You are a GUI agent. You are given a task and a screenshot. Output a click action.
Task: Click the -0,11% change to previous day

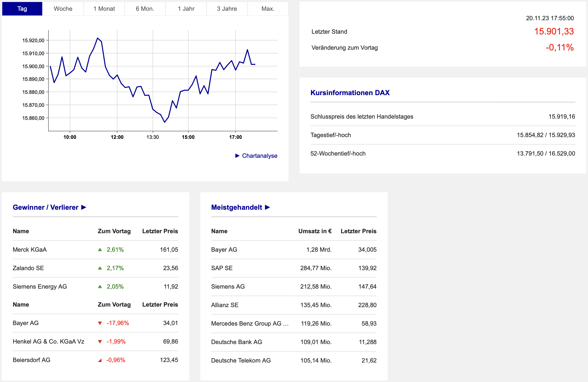tap(560, 47)
